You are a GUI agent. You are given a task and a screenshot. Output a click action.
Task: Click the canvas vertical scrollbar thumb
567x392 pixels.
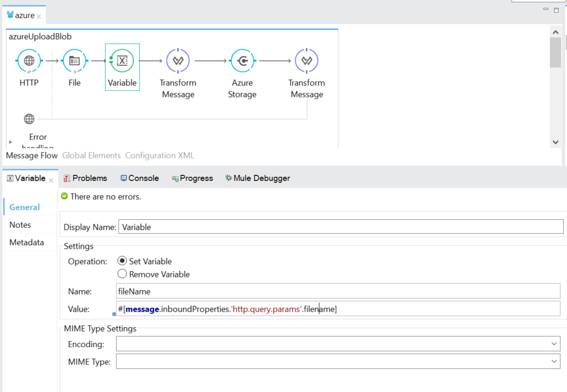point(555,53)
